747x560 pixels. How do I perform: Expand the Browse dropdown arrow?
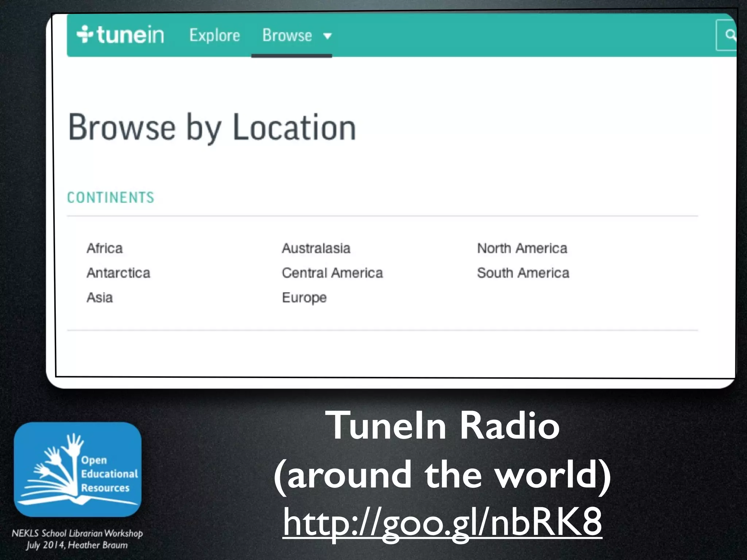pos(328,36)
